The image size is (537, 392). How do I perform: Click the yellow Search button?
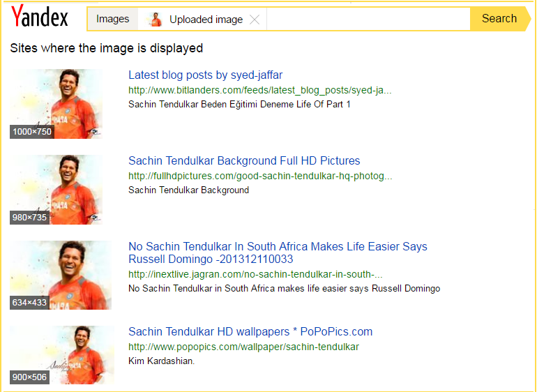(500, 19)
